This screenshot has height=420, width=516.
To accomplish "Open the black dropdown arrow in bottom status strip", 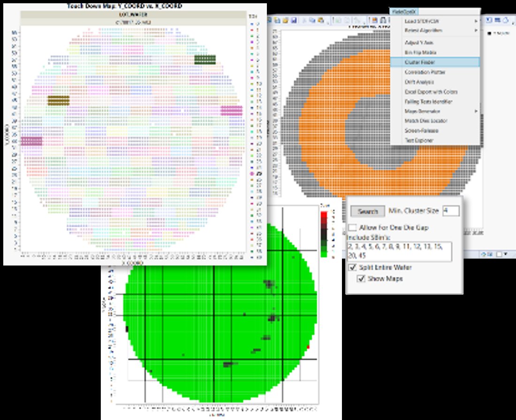I will coord(506,254).
